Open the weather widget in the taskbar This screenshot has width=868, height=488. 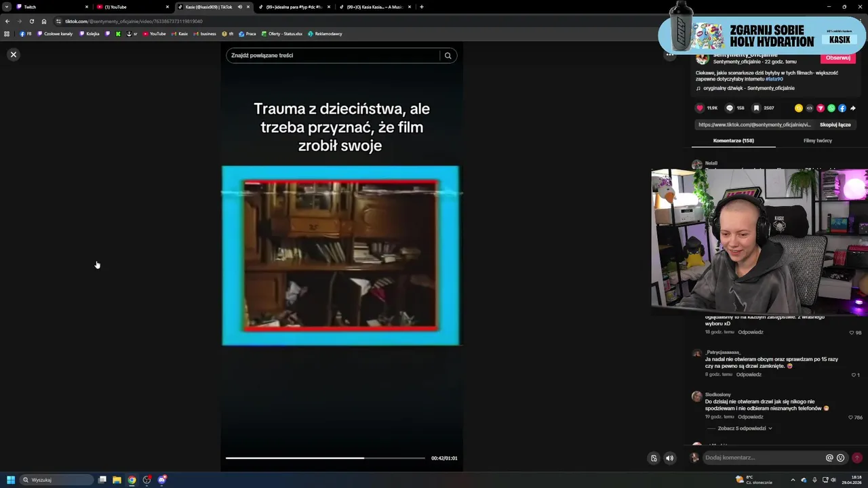(x=754, y=480)
